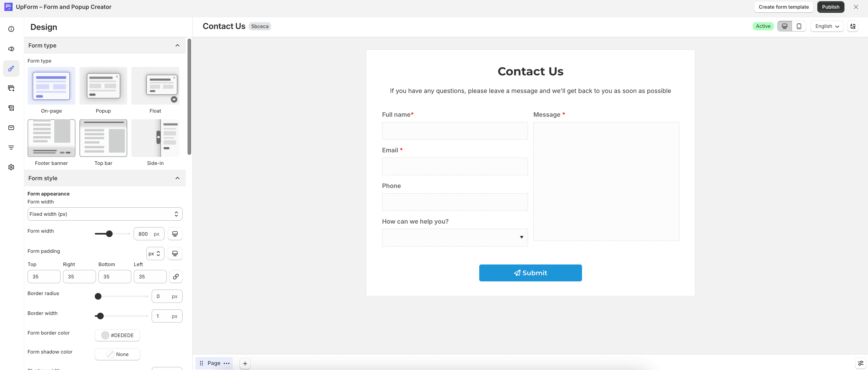Select the Page tab at bottom
The height and width of the screenshot is (370, 868).
(214, 363)
